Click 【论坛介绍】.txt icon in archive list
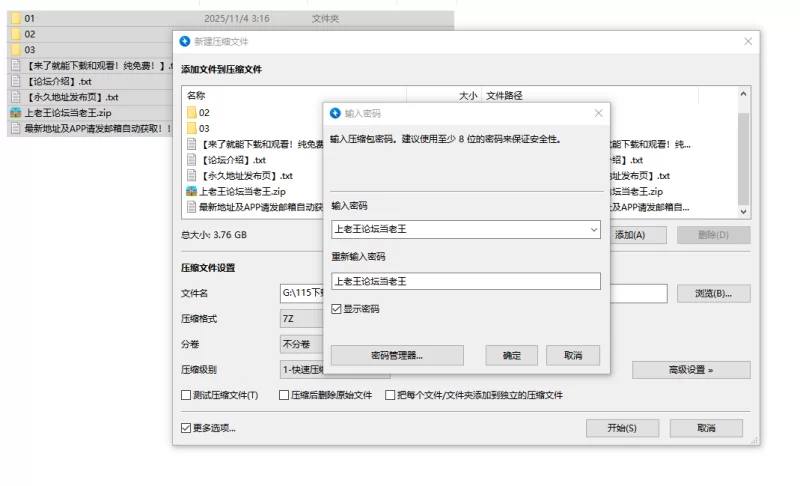The image size is (800, 486). pos(191,160)
